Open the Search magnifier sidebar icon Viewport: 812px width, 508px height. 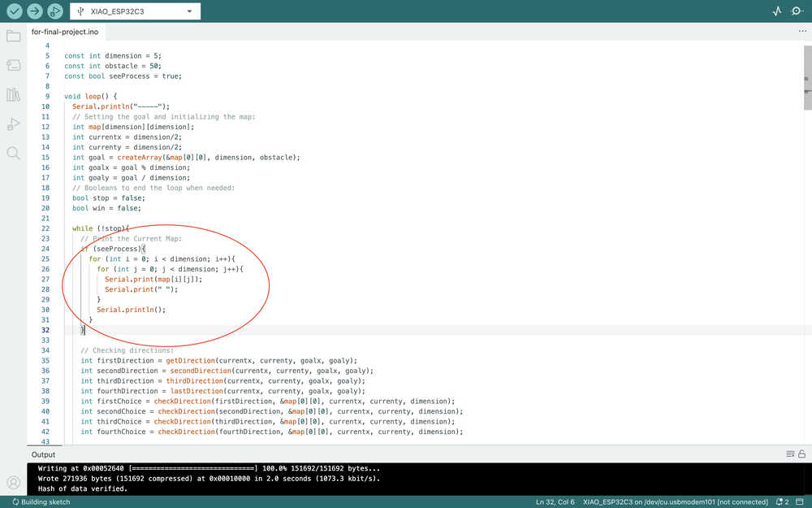(14, 153)
